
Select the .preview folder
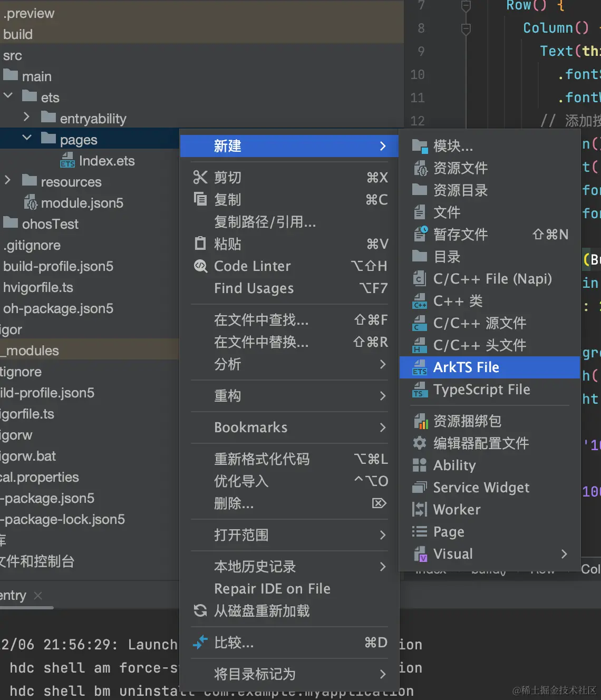(28, 13)
